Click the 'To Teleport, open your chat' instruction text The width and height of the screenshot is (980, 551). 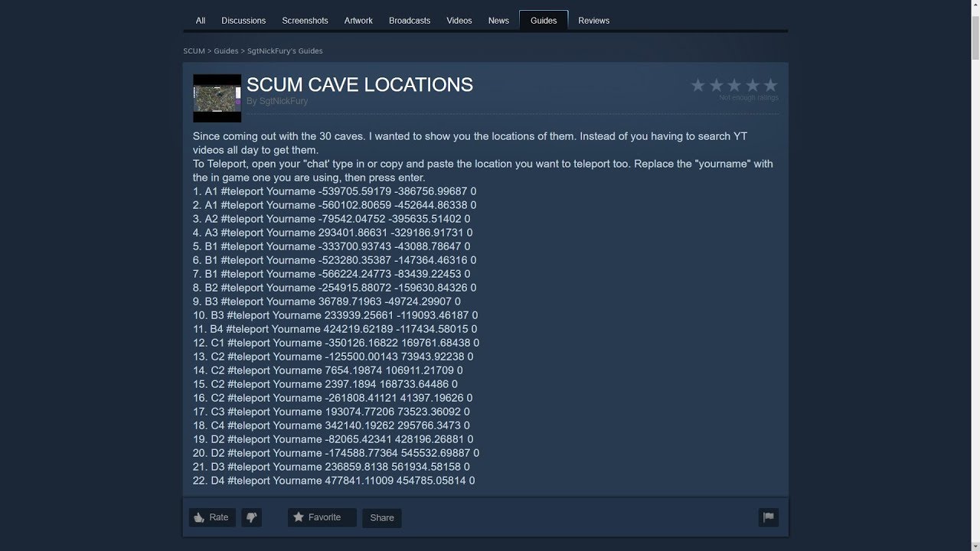click(483, 171)
